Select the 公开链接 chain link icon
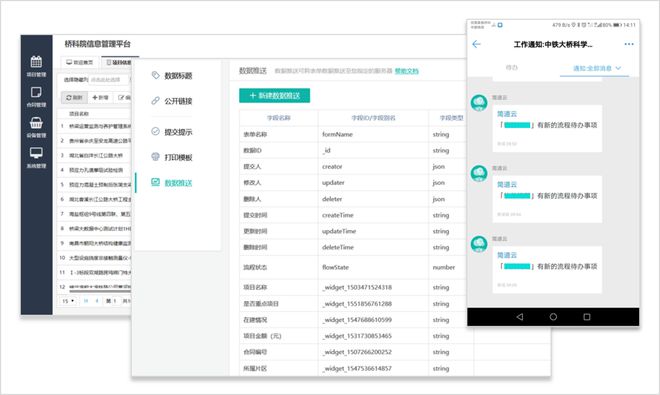 pyautogui.click(x=155, y=101)
